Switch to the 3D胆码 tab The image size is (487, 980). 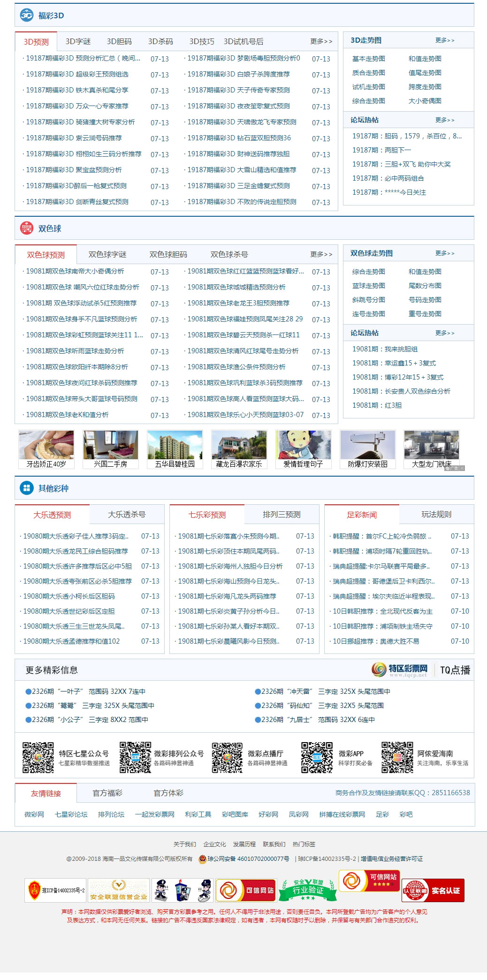point(119,42)
